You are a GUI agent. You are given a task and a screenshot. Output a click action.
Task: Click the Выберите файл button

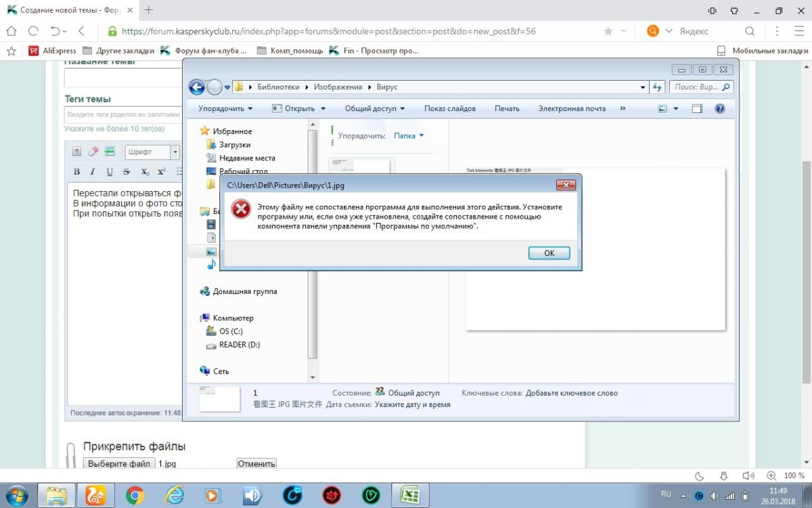coord(119,464)
